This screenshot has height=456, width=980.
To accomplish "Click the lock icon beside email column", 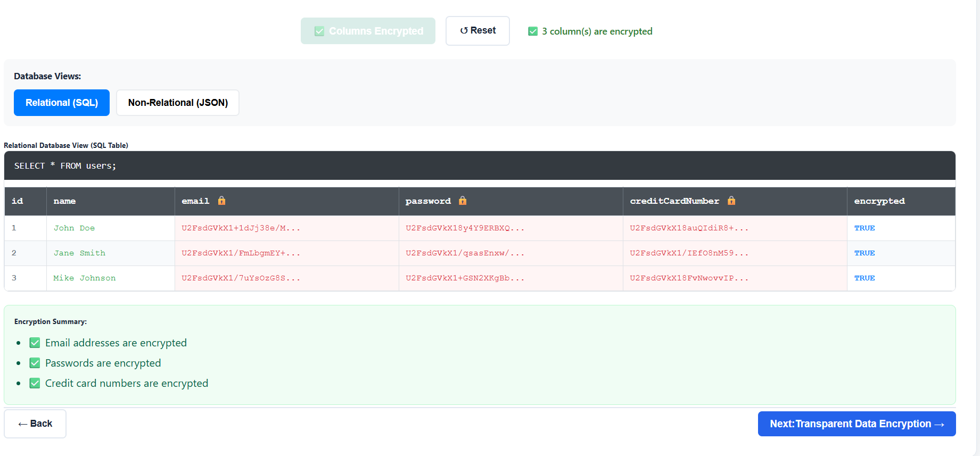I will (x=221, y=201).
